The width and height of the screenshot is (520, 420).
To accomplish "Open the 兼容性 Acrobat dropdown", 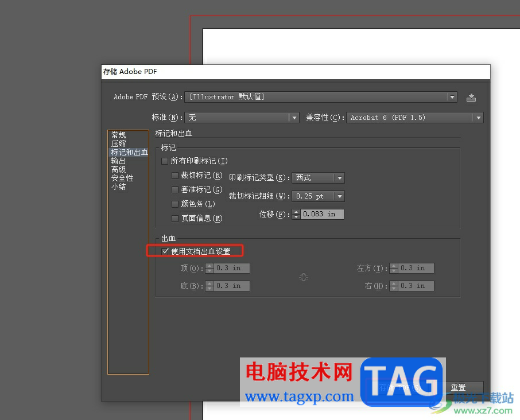I will [x=415, y=118].
